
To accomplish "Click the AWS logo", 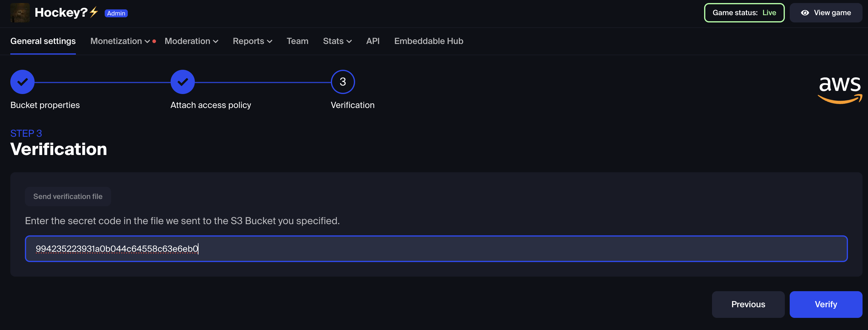I will point(839,89).
